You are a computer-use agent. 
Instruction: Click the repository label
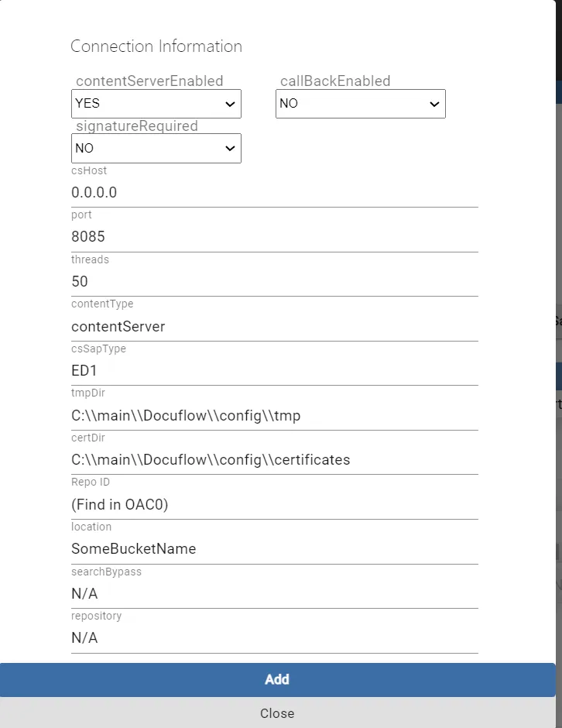(97, 616)
